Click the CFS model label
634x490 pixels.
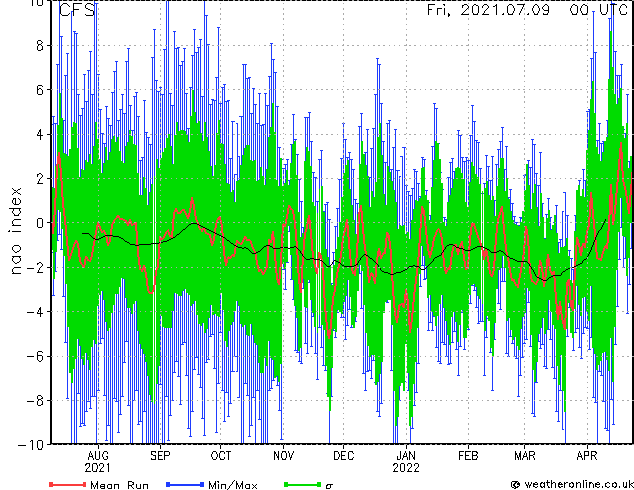[x=77, y=10]
